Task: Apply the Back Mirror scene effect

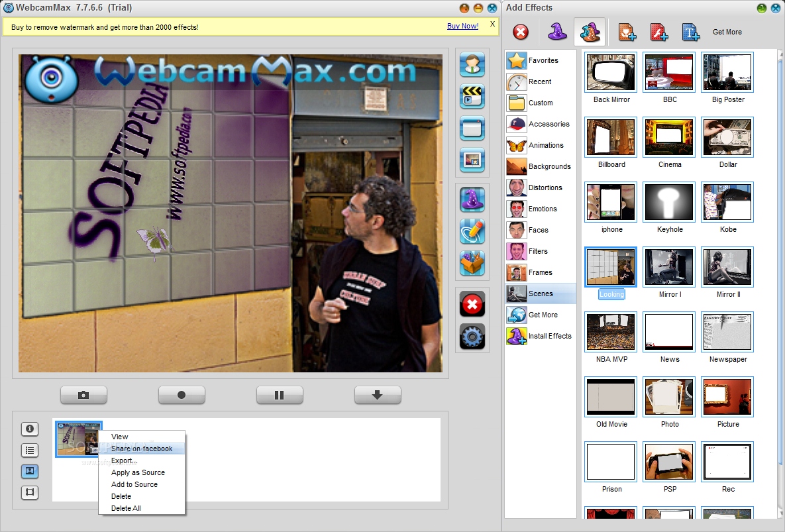Action: [x=611, y=73]
